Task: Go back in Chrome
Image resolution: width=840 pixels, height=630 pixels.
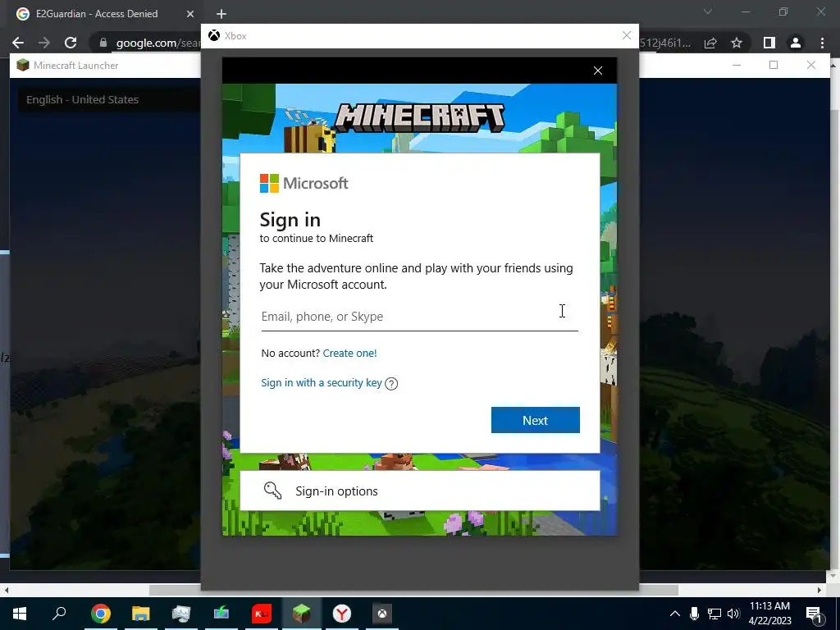Action: point(18,43)
